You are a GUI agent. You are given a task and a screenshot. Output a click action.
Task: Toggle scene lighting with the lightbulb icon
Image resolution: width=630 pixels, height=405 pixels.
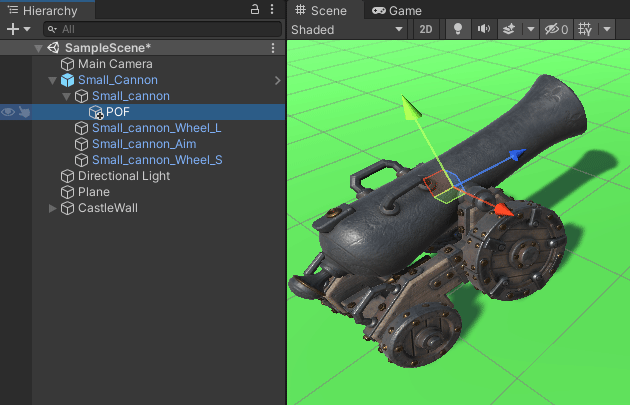[458, 29]
